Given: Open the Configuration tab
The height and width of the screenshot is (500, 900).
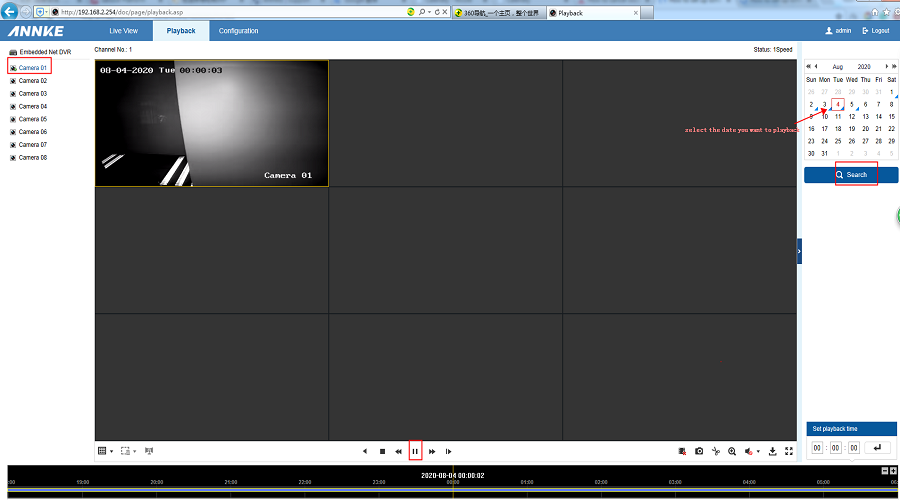Looking at the screenshot, I should click(x=238, y=31).
